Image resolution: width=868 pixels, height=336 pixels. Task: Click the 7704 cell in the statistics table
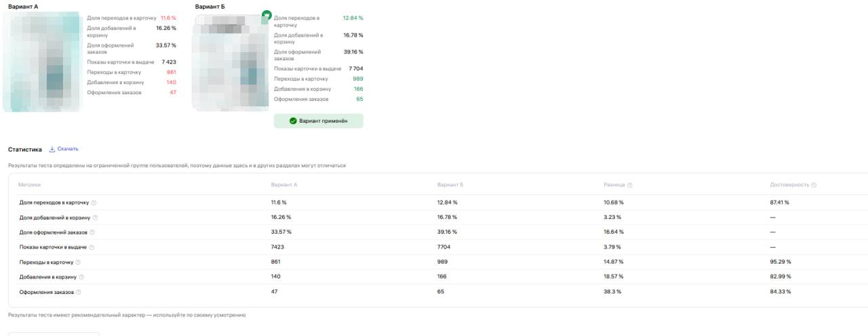(x=443, y=247)
